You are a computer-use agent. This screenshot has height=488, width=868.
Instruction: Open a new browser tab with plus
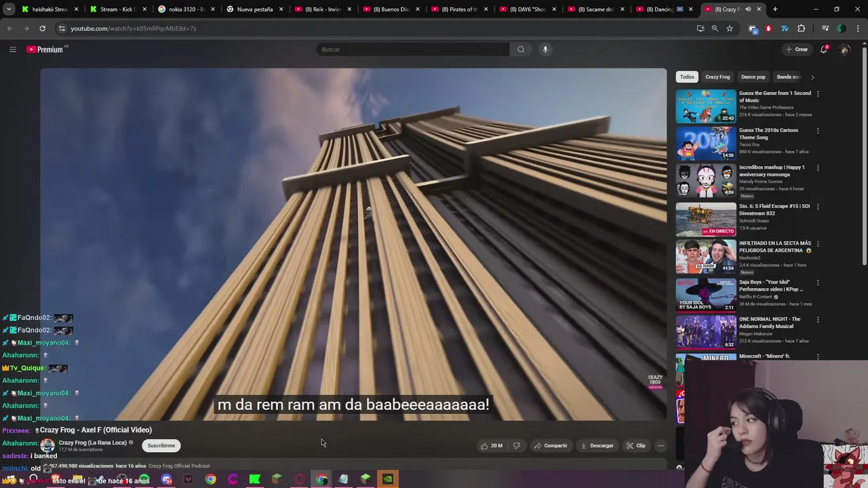(x=775, y=9)
